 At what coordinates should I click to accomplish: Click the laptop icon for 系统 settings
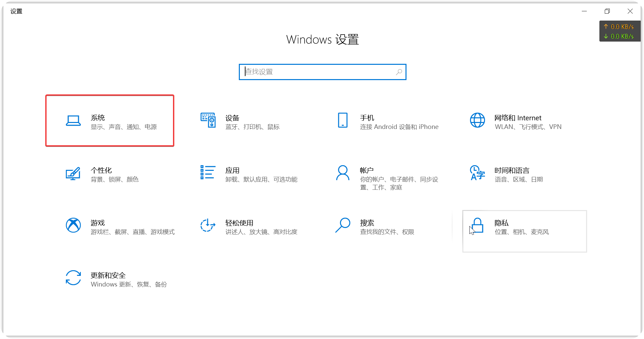[x=73, y=121]
